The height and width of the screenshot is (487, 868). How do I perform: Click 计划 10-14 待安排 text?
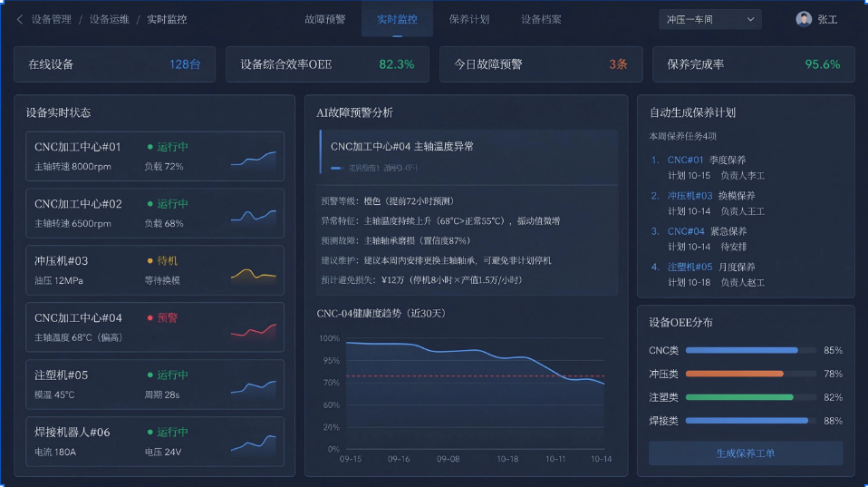coord(707,247)
